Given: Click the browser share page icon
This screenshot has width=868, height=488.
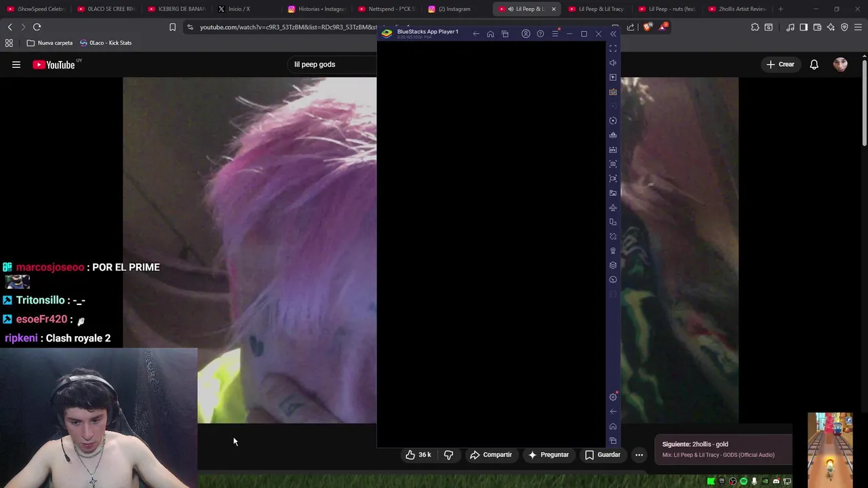Looking at the screenshot, I should (631, 27).
